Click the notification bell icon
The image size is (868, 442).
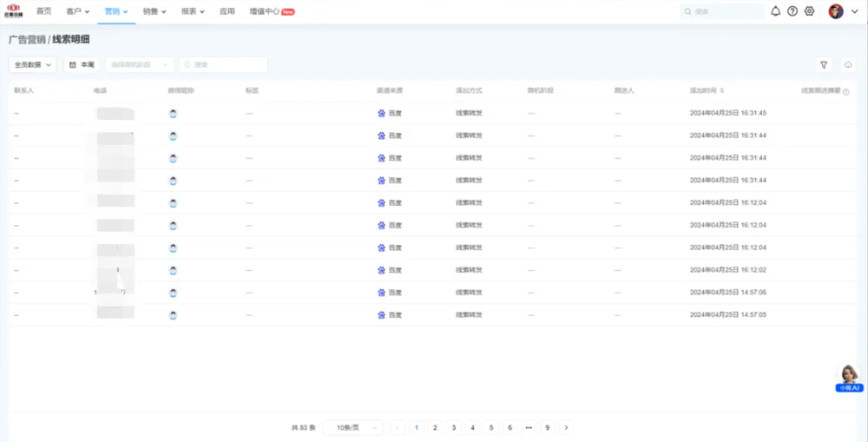click(x=775, y=11)
